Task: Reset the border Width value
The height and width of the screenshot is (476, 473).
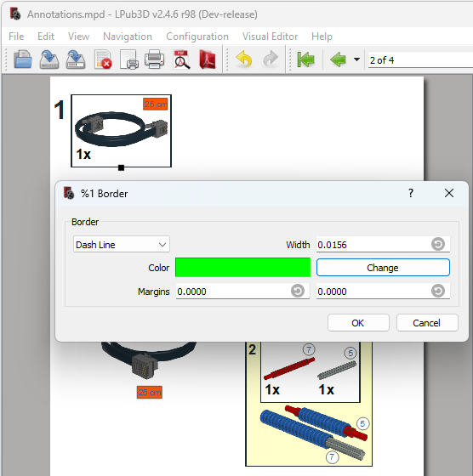Action: coord(438,244)
